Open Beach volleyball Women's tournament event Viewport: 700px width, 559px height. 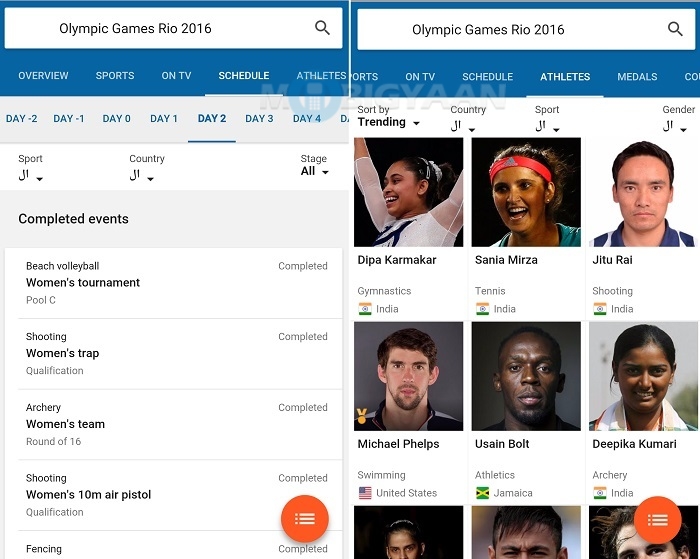tap(173, 283)
